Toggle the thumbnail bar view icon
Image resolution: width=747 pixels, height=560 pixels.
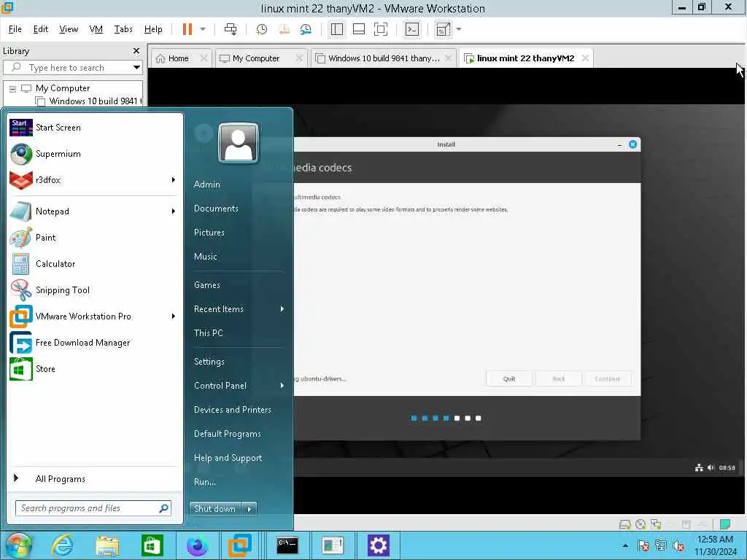(359, 29)
